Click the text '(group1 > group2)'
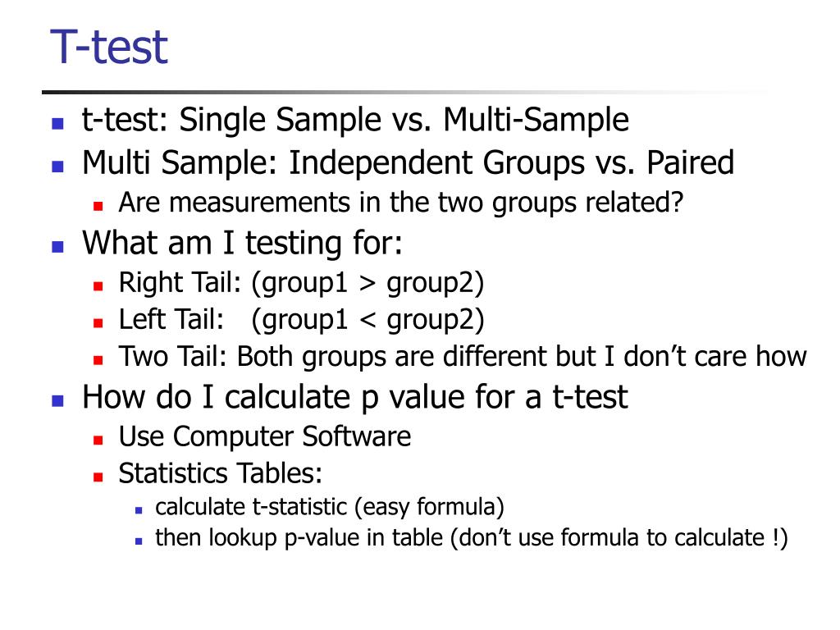The width and height of the screenshot is (840, 630). point(367,283)
